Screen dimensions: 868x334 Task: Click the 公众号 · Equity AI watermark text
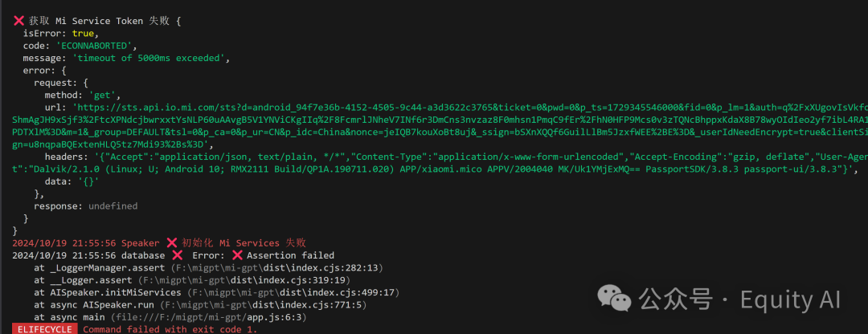point(740,299)
